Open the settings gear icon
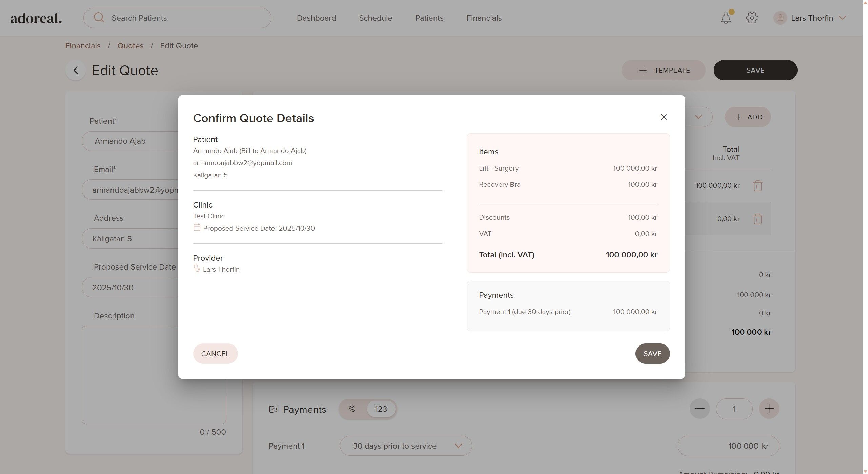The height and width of the screenshot is (474, 868). click(751, 18)
